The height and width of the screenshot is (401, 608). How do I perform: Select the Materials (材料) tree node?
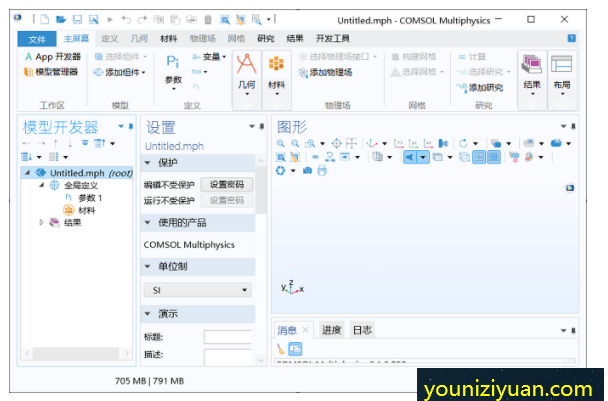[x=79, y=210]
